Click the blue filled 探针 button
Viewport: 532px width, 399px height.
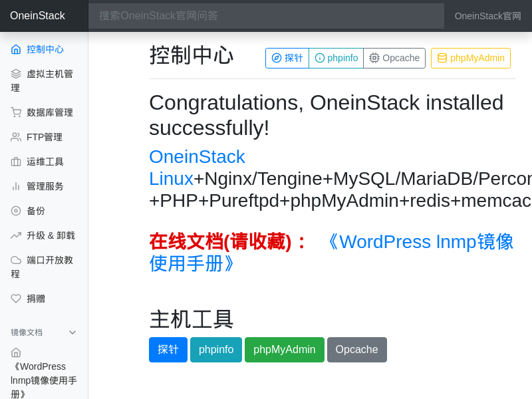pyautogui.click(x=168, y=350)
